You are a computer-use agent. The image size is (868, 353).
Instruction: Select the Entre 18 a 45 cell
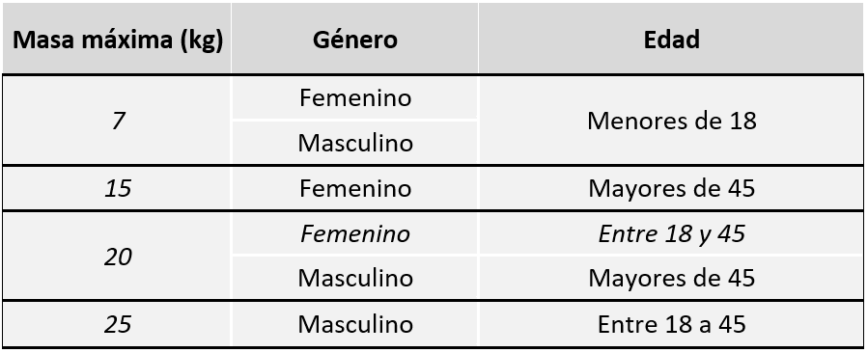(x=671, y=324)
